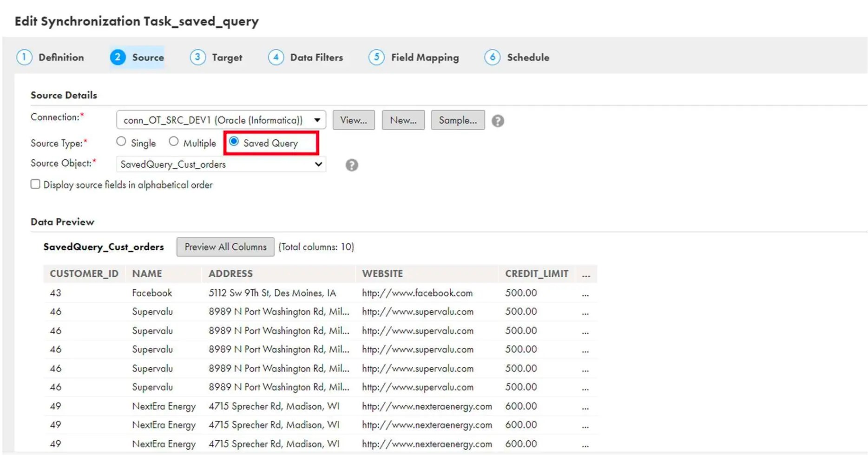Select the Multiple source type option
The width and height of the screenshot is (868, 456).
click(174, 141)
